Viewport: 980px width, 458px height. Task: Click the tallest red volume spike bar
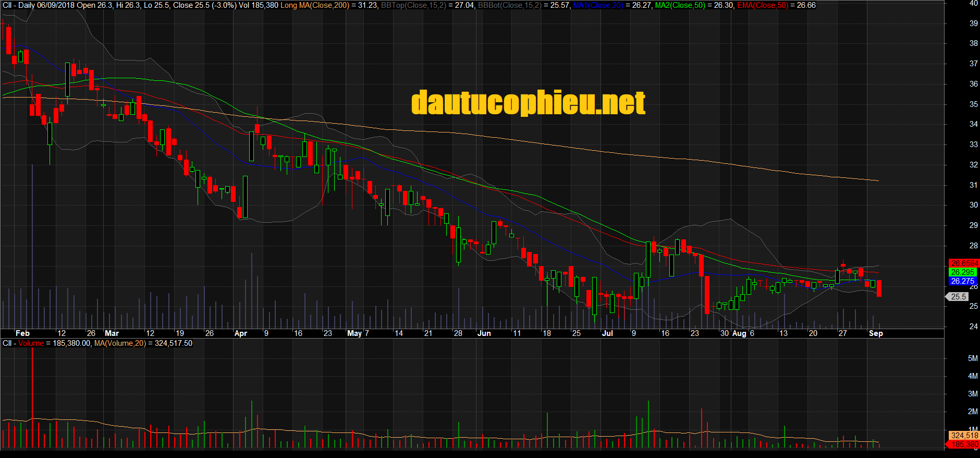[32, 397]
